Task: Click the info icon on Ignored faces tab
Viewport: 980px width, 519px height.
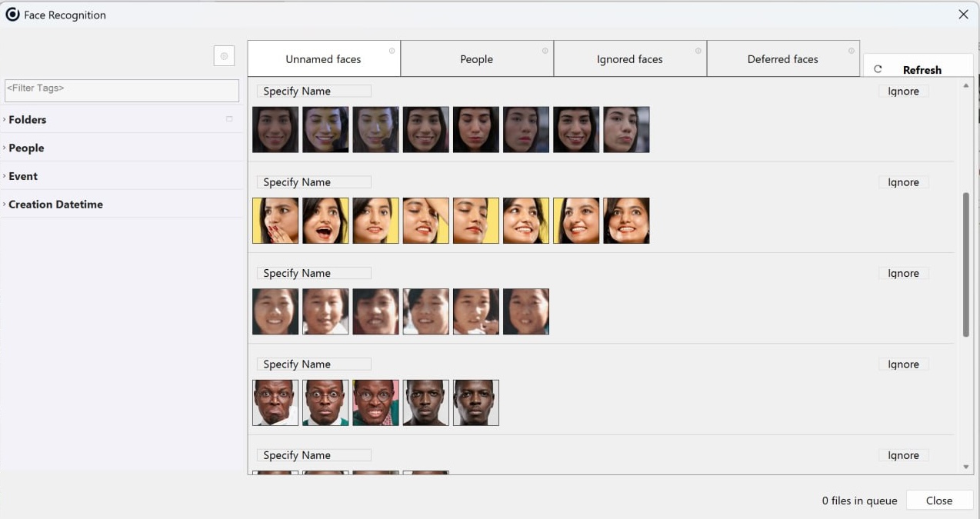Action: coord(698,52)
